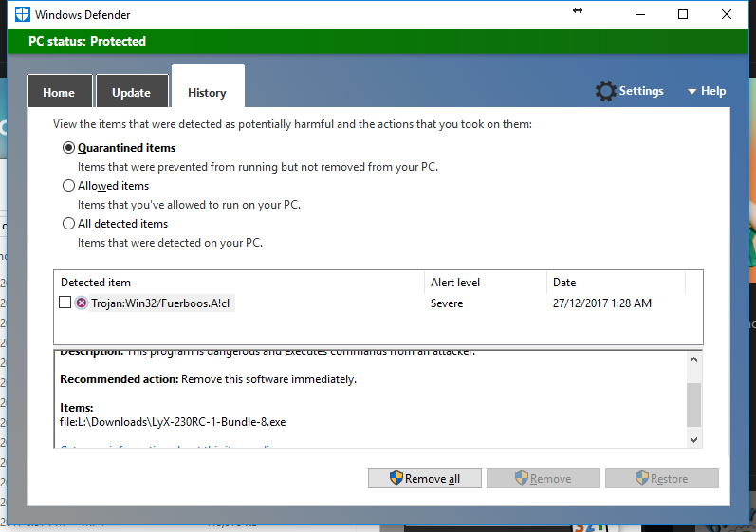Click the Recommended action text line

[209, 379]
